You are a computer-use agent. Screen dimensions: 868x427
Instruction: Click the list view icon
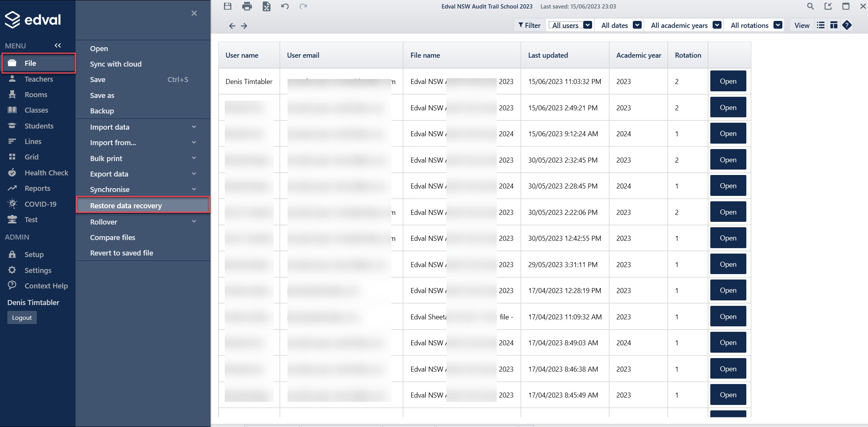tap(821, 25)
